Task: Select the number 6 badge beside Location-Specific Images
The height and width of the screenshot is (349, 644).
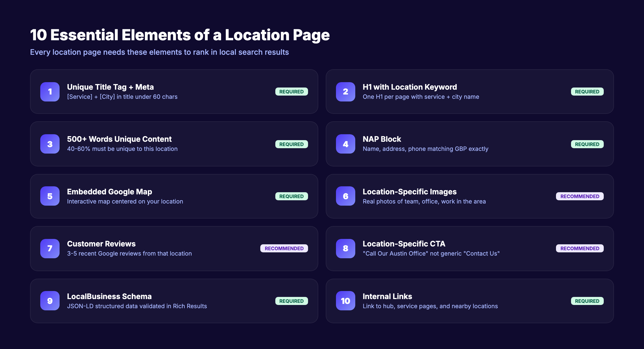Action: [x=345, y=196]
